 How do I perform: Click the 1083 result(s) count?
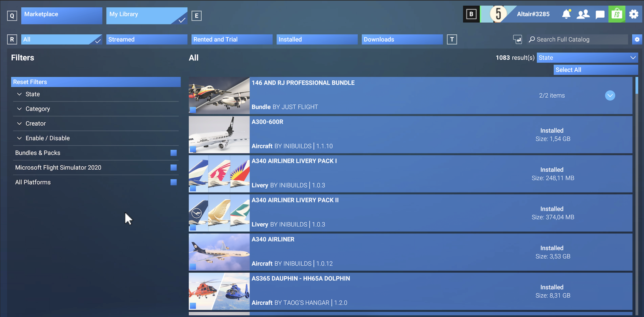pyautogui.click(x=515, y=58)
